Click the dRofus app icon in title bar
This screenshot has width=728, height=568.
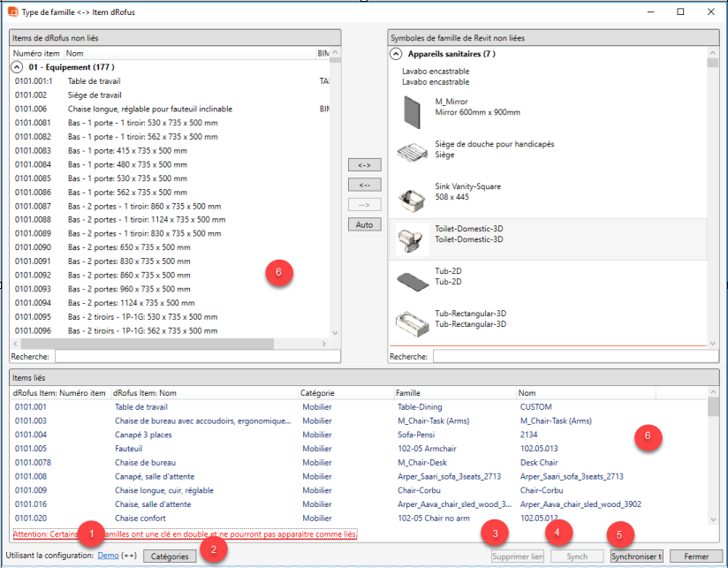tap(12, 12)
